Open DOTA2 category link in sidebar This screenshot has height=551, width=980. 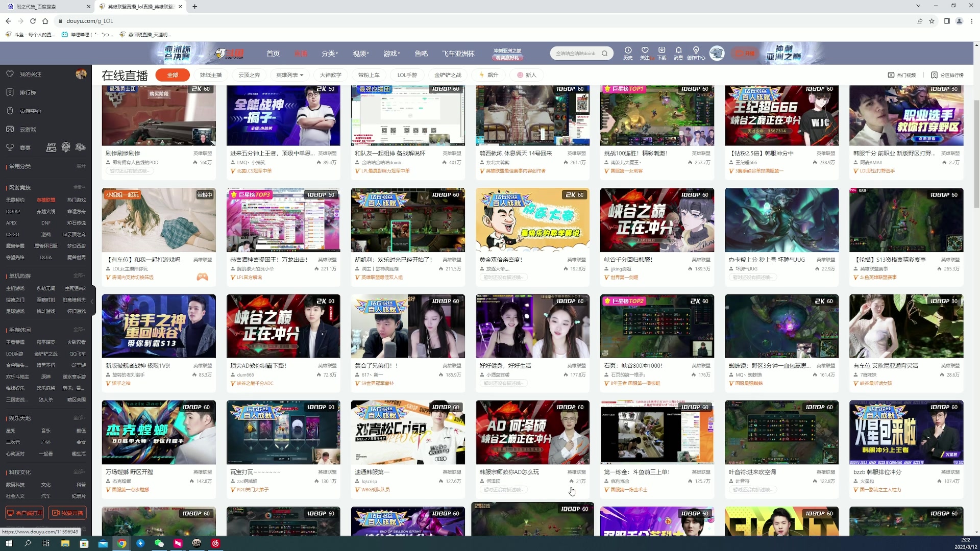pyautogui.click(x=13, y=211)
